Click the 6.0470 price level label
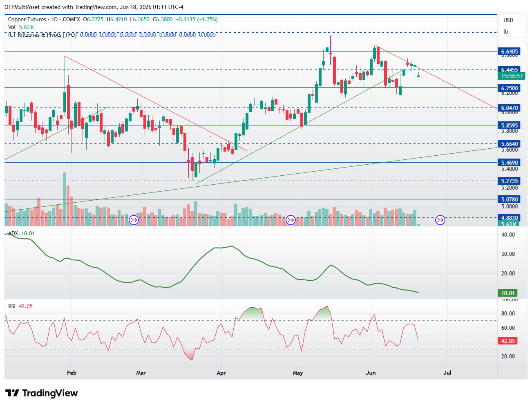 (x=510, y=108)
